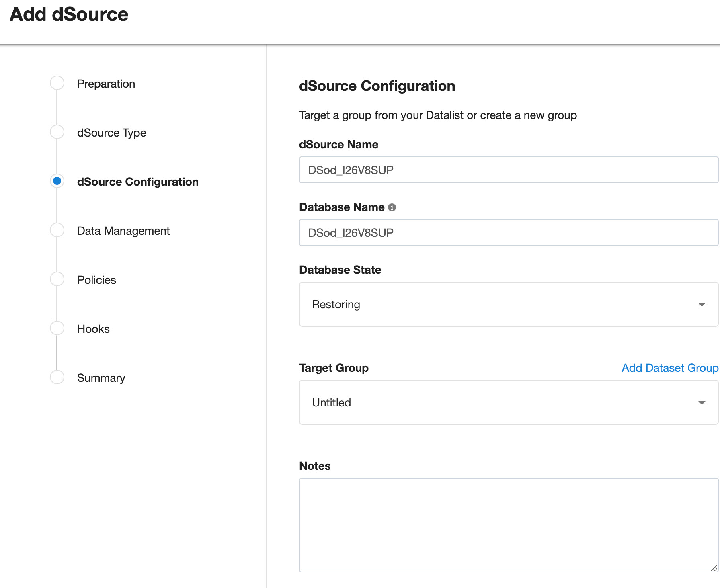Click the Summary step circle
Viewport: 720px width, 588px height.
(x=57, y=377)
